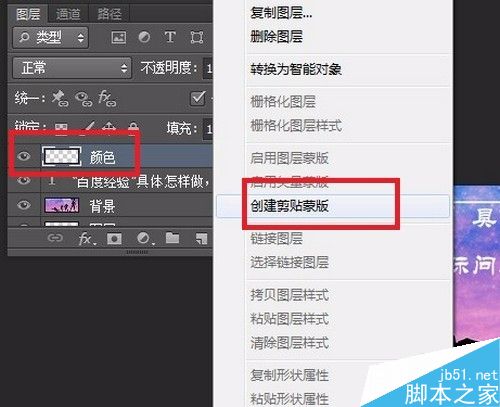Select the 颜色 layer name

102,157
